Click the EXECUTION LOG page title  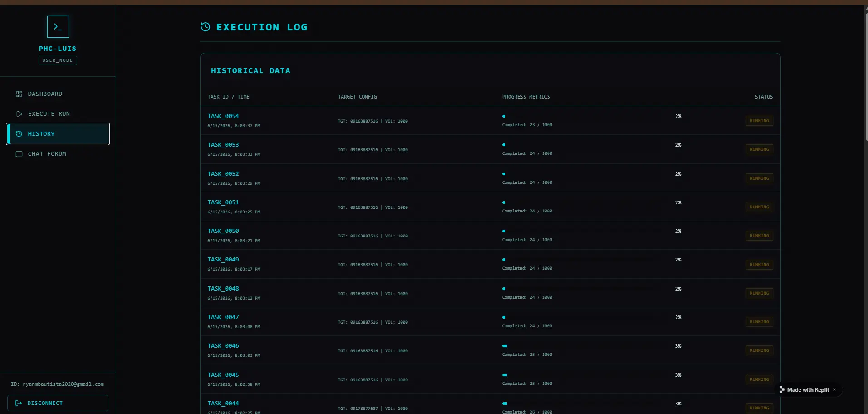coord(262,27)
